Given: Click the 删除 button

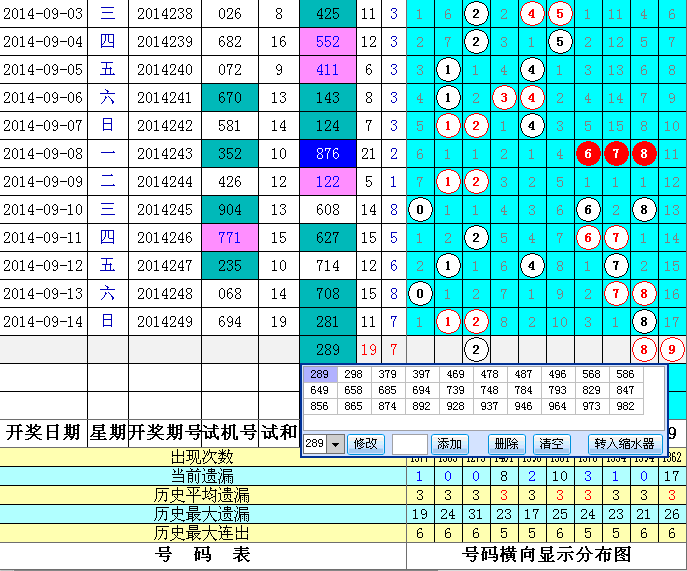Looking at the screenshot, I should coord(507,444).
